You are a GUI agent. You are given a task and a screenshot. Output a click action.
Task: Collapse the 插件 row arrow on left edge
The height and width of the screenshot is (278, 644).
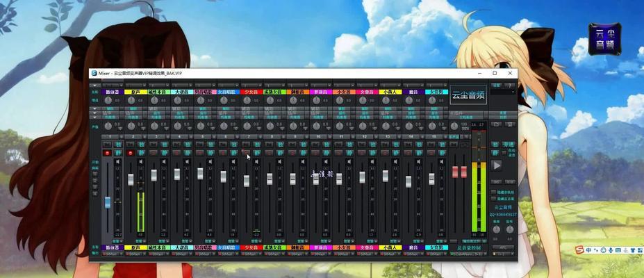[95, 113]
